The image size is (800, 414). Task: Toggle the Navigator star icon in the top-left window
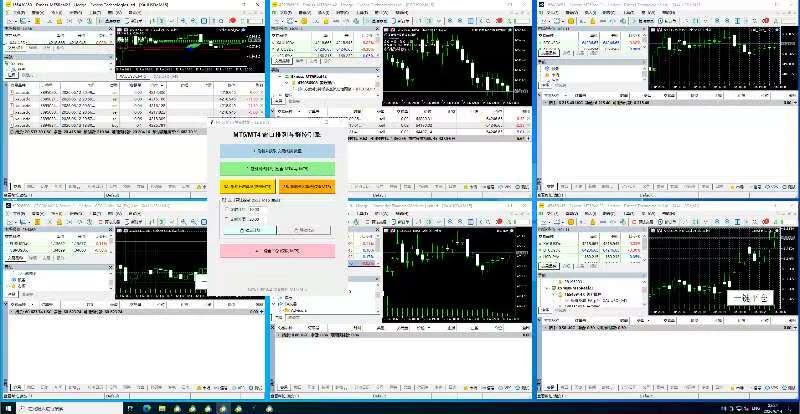[59, 21]
